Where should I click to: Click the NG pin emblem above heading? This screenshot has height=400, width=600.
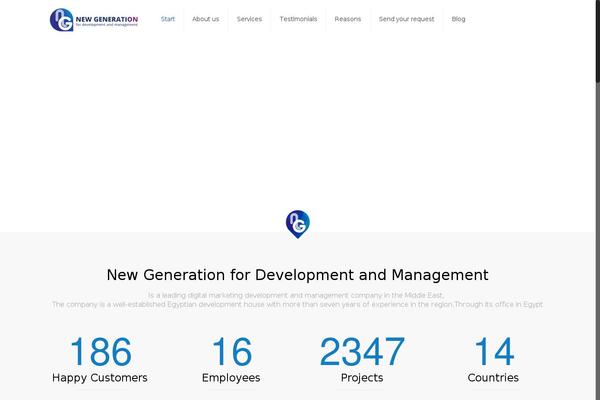(298, 224)
